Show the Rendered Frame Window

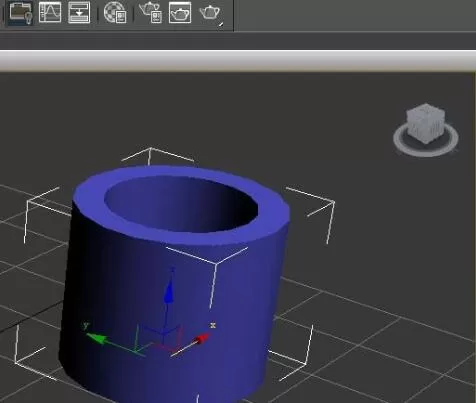coord(180,13)
